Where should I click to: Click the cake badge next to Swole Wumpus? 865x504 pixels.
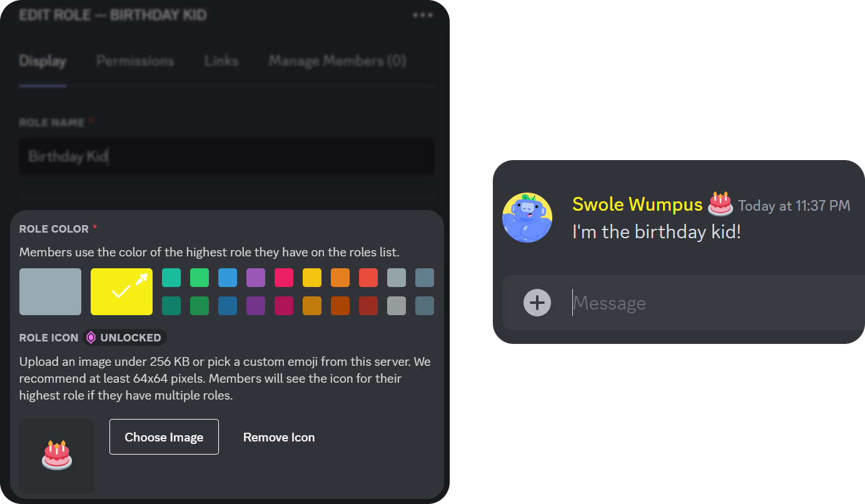720,204
